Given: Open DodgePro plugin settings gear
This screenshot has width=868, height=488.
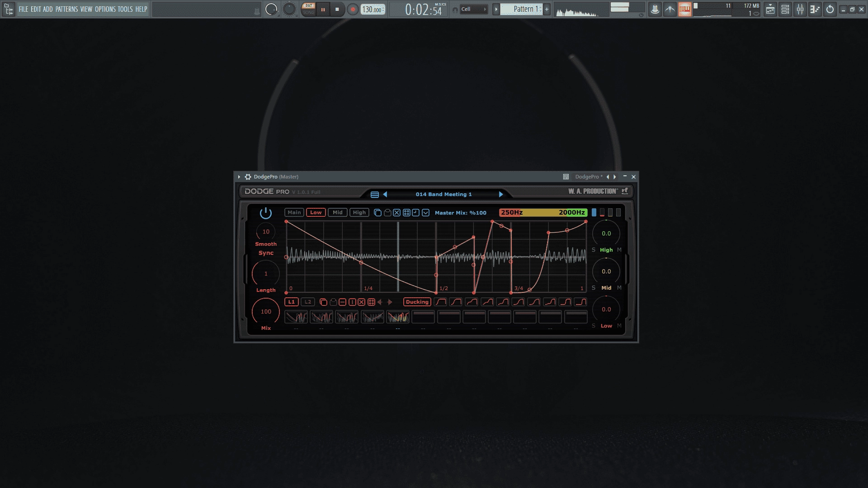Looking at the screenshot, I should pyautogui.click(x=248, y=177).
